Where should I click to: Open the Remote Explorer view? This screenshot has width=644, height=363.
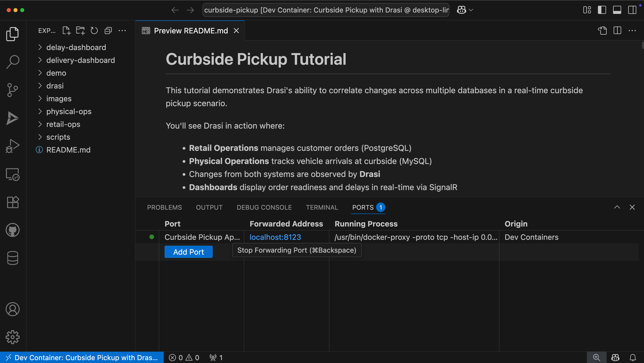pyautogui.click(x=12, y=174)
